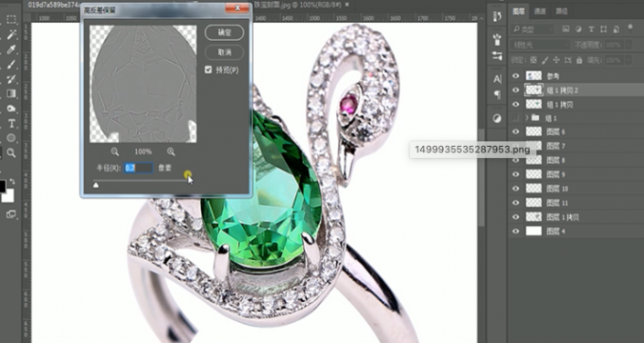This screenshot has width=644, height=343.
Task: Filter layers by smart object type
Action: [616, 29]
